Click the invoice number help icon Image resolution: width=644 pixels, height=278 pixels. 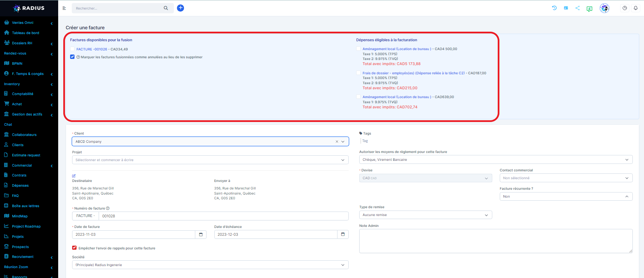click(x=108, y=208)
